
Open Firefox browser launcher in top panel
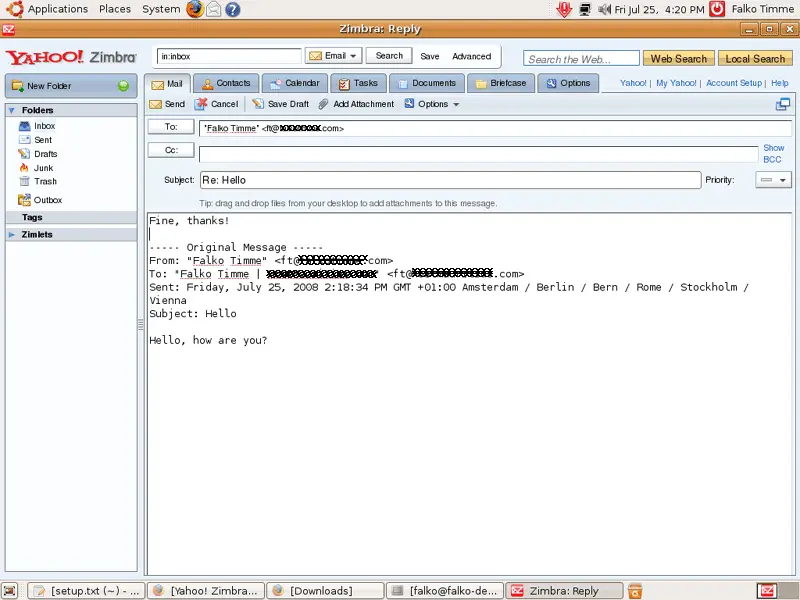click(x=194, y=9)
